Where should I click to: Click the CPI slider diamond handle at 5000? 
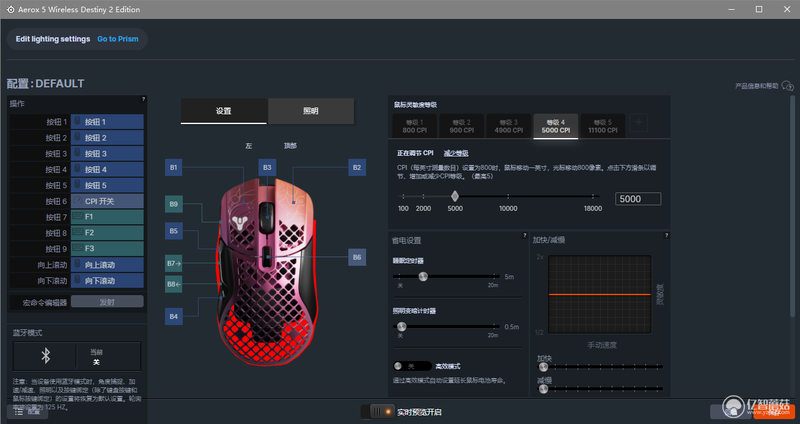[x=455, y=196]
